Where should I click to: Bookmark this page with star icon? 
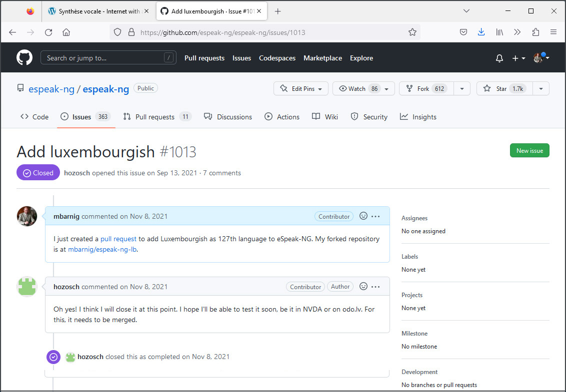pyautogui.click(x=412, y=32)
